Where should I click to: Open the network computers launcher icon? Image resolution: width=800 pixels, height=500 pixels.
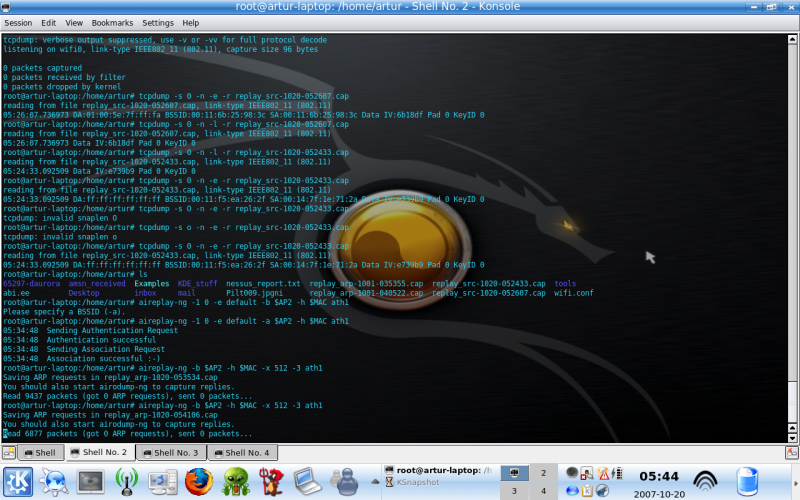[162, 481]
